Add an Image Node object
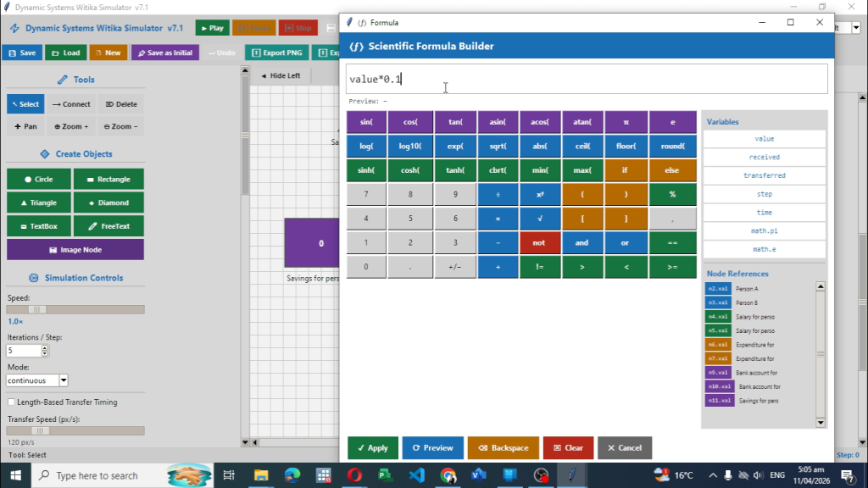 pos(75,250)
